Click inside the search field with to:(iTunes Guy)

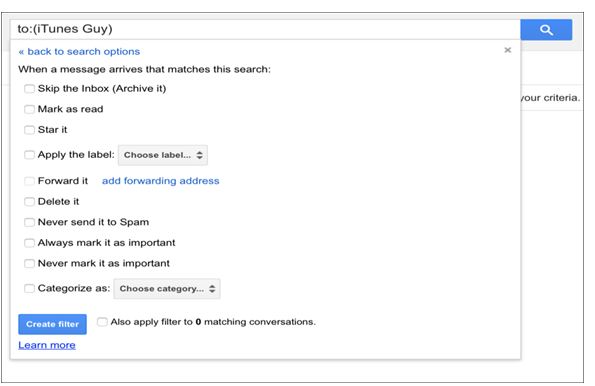(x=265, y=29)
